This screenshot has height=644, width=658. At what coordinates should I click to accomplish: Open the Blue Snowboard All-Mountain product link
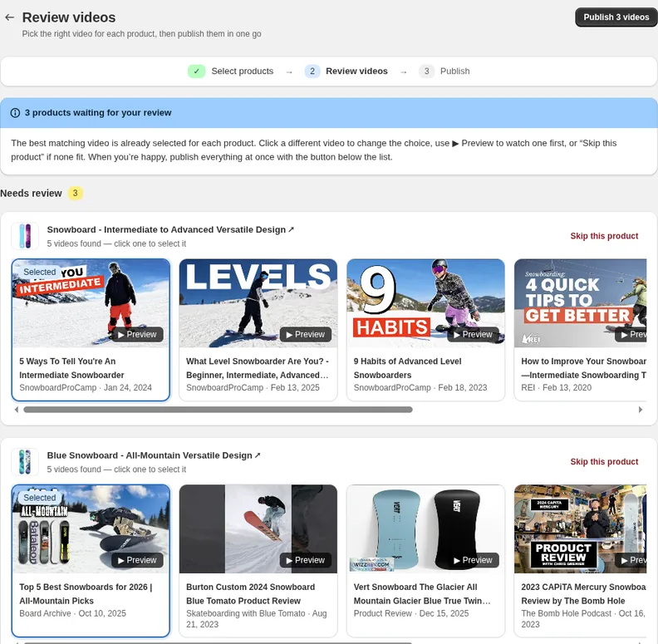point(154,455)
